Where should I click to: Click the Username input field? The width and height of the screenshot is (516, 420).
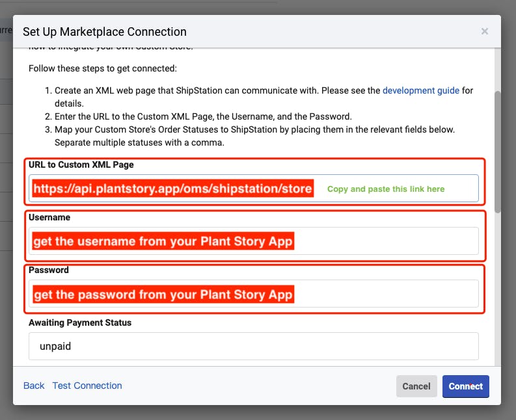253,241
